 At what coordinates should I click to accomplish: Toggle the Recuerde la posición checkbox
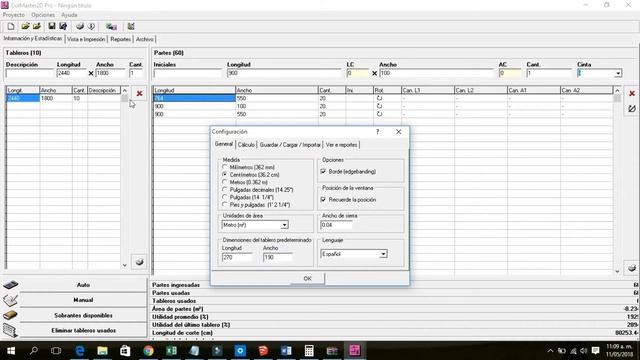pos(323,200)
